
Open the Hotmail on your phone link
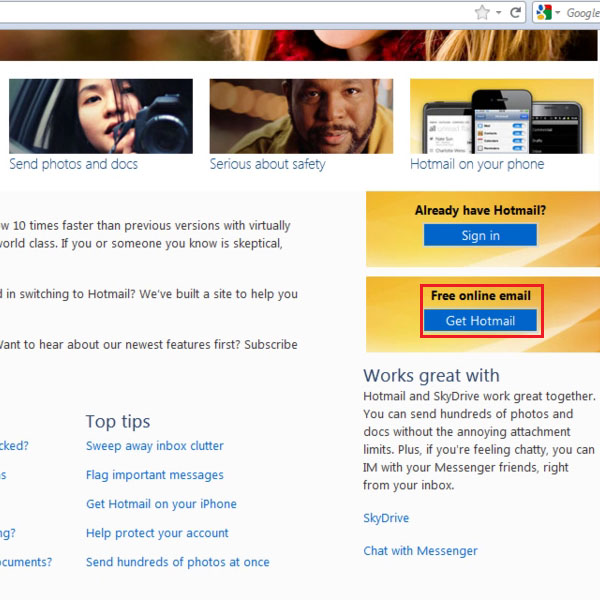(x=477, y=164)
